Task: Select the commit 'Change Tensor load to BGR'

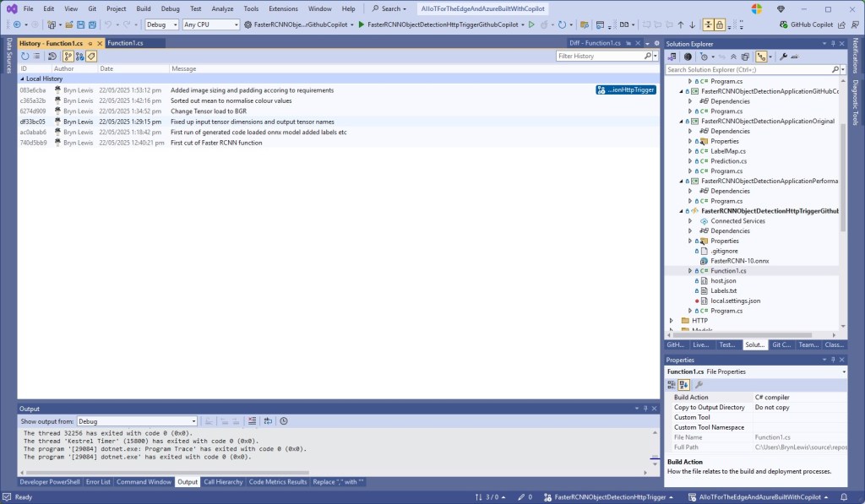Action: pos(206,111)
